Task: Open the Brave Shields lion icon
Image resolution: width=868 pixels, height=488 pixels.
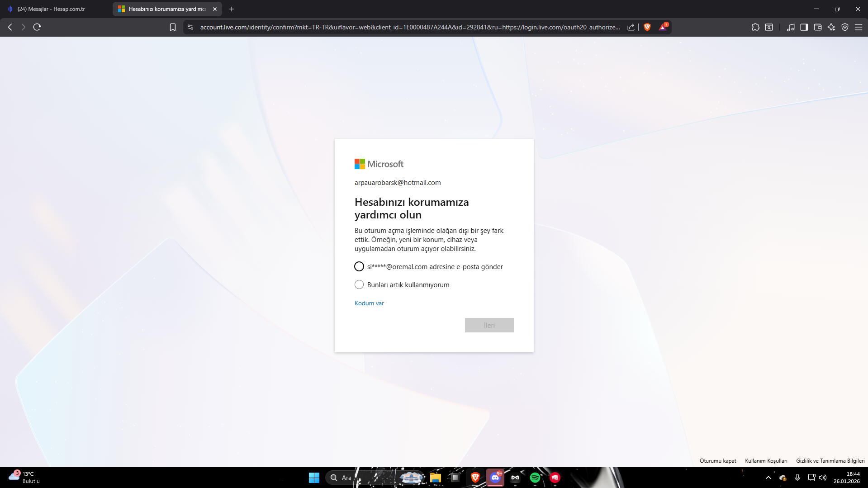Action: click(647, 27)
